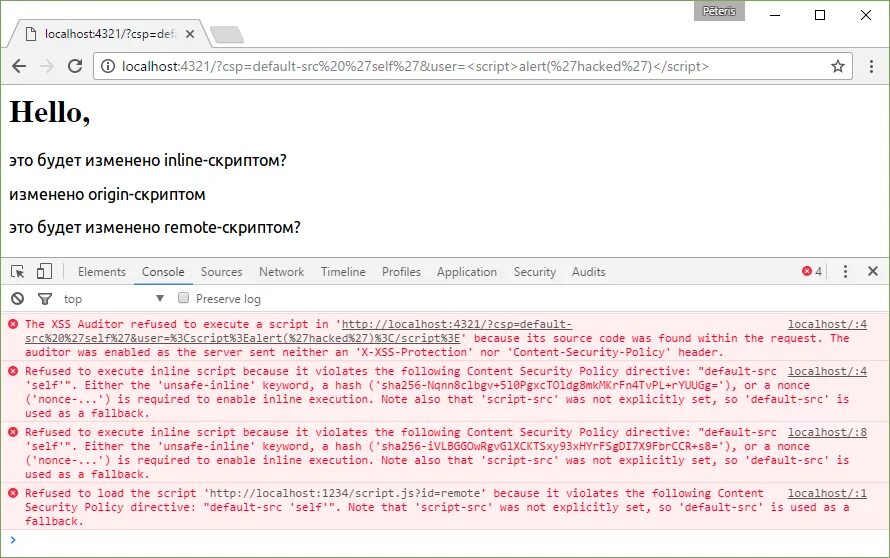Image resolution: width=890 pixels, height=558 pixels.
Task: Reload the page with the refresh icon
Action: [x=75, y=66]
